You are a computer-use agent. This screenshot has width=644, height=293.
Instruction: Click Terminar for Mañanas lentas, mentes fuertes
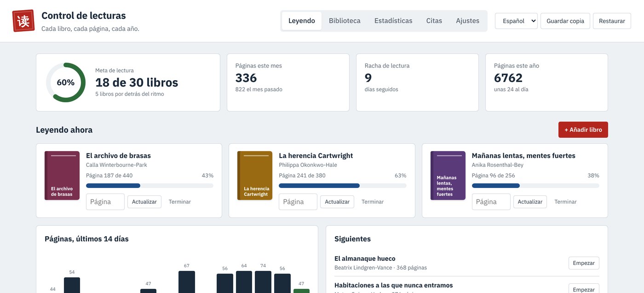click(x=565, y=202)
